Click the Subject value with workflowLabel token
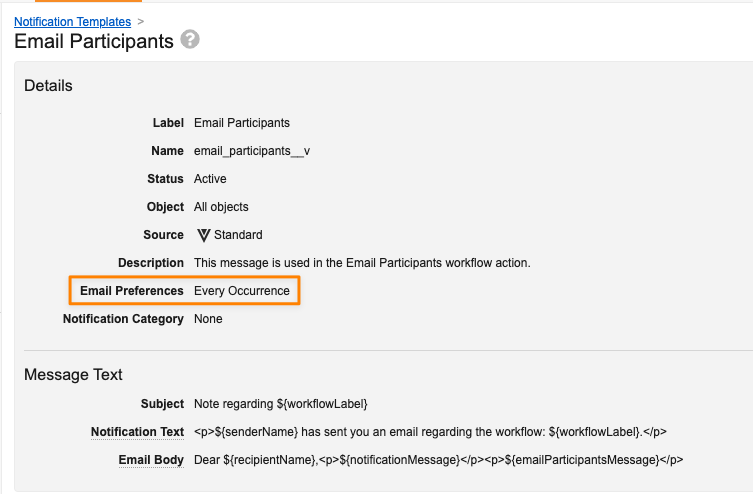The height and width of the screenshot is (494, 753). coord(281,404)
